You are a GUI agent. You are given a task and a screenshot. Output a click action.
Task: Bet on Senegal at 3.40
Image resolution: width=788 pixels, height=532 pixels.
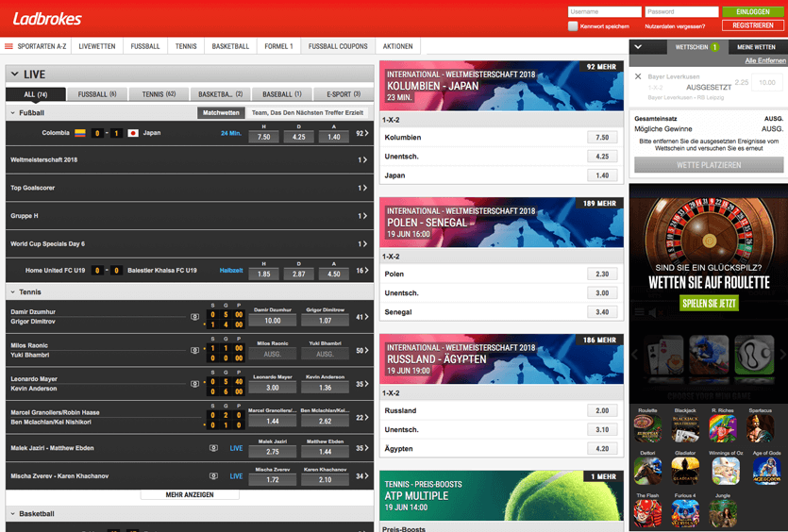602,312
